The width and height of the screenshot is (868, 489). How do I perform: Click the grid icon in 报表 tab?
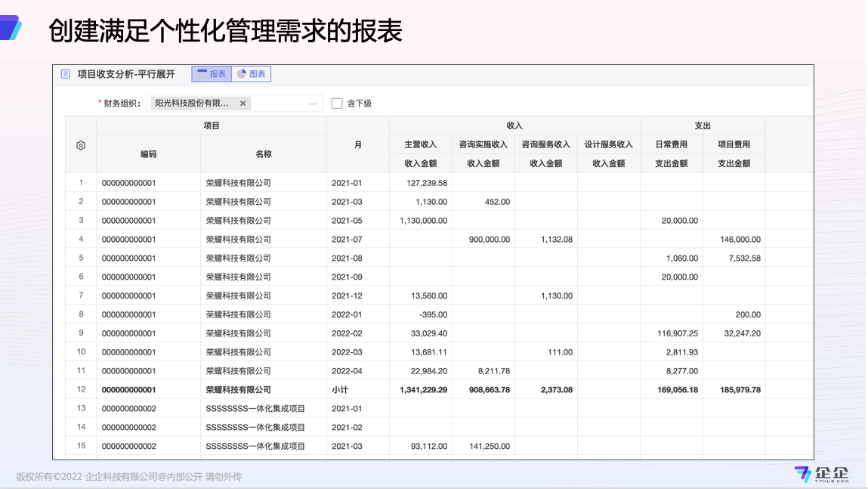[x=202, y=74]
